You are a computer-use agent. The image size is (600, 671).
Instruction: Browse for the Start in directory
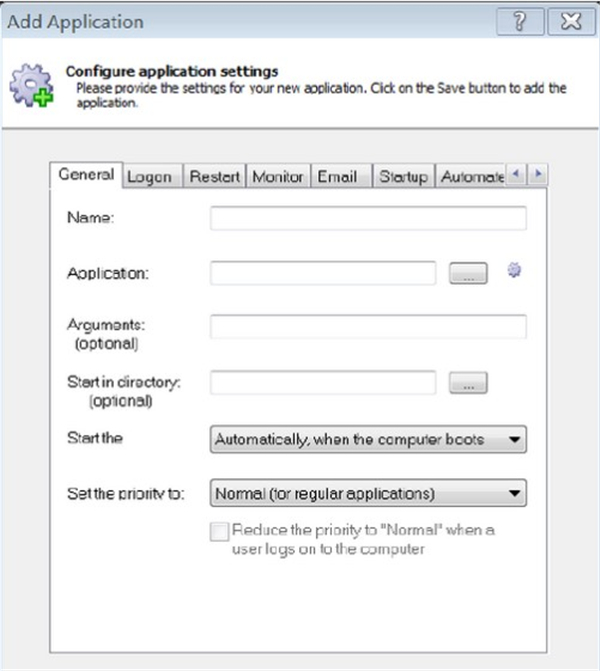468,382
